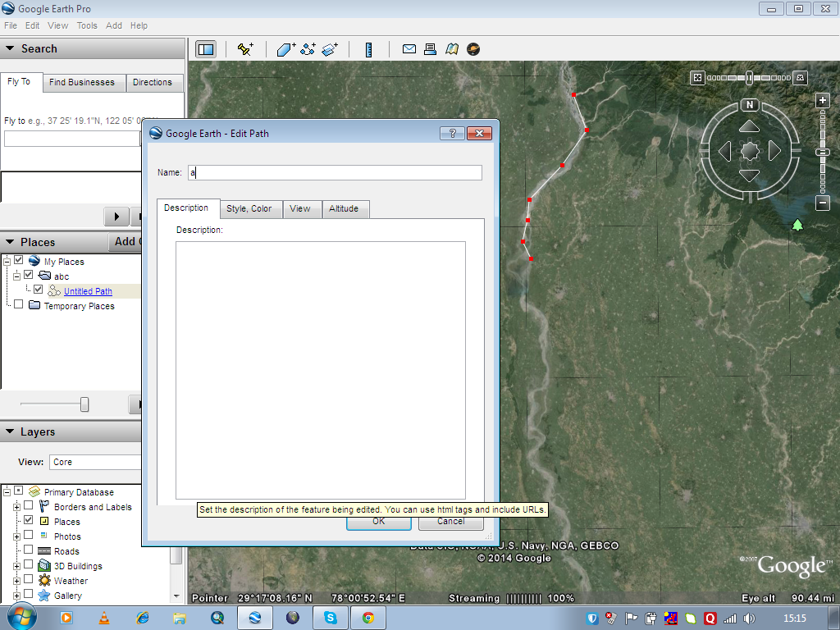This screenshot has height=630, width=840.
Task: Uncheck the Untitled Path checkbox
Action: [x=38, y=289]
